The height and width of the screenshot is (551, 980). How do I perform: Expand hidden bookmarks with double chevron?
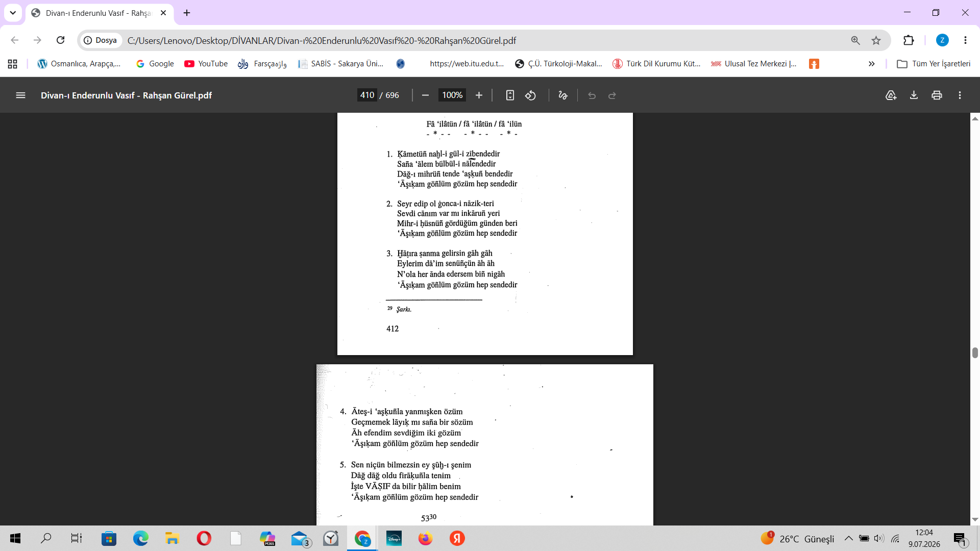(872, 64)
